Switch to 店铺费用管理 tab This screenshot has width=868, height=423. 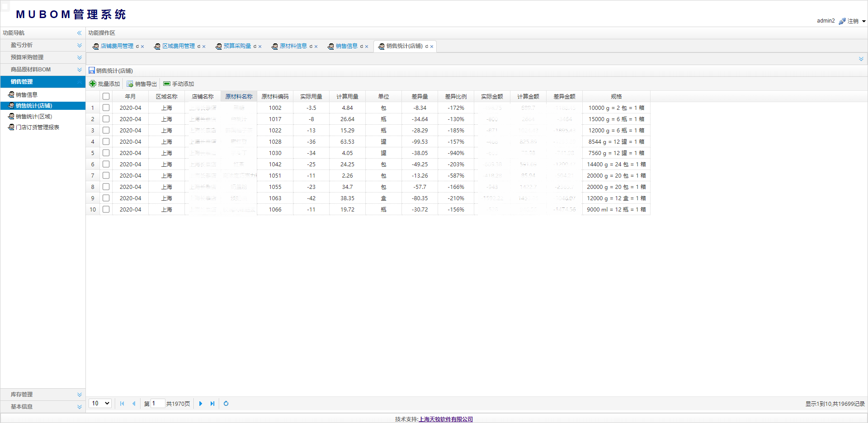(117, 46)
